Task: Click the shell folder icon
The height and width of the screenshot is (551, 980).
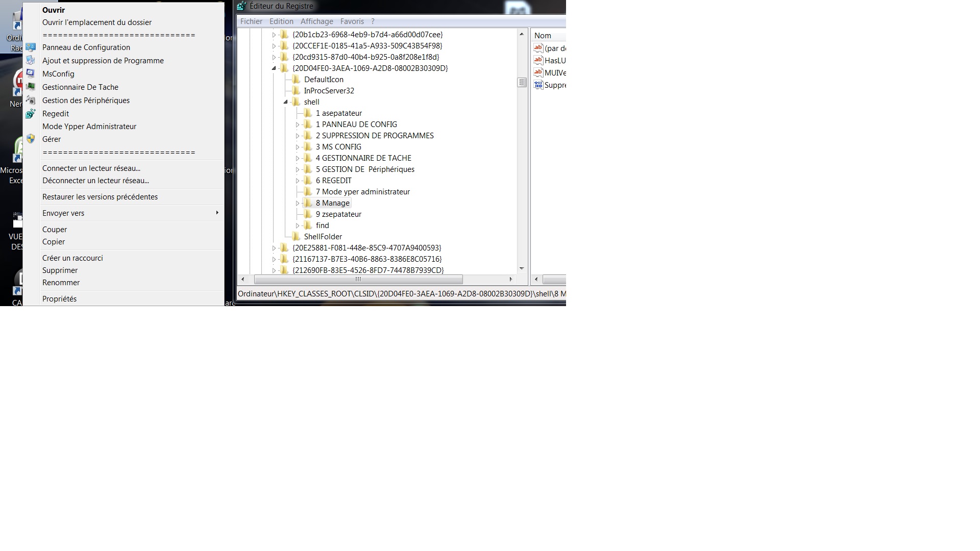Action: (x=296, y=102)
